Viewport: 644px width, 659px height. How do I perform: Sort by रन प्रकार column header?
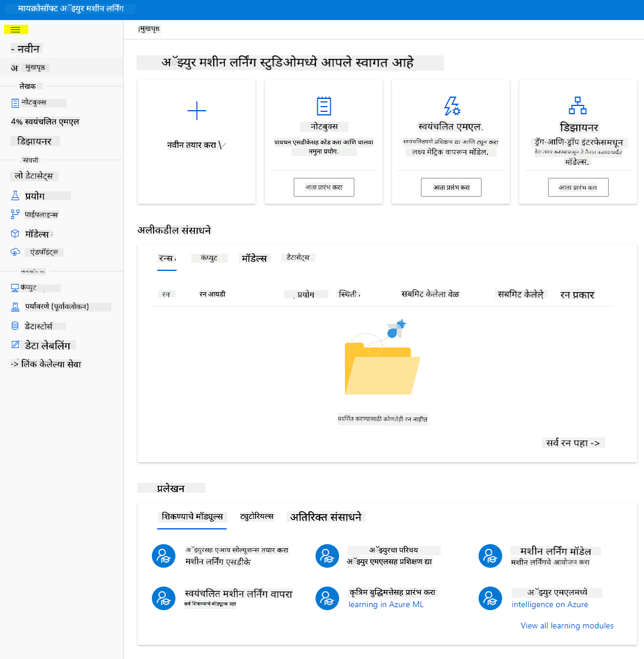(x=577, y=295)
